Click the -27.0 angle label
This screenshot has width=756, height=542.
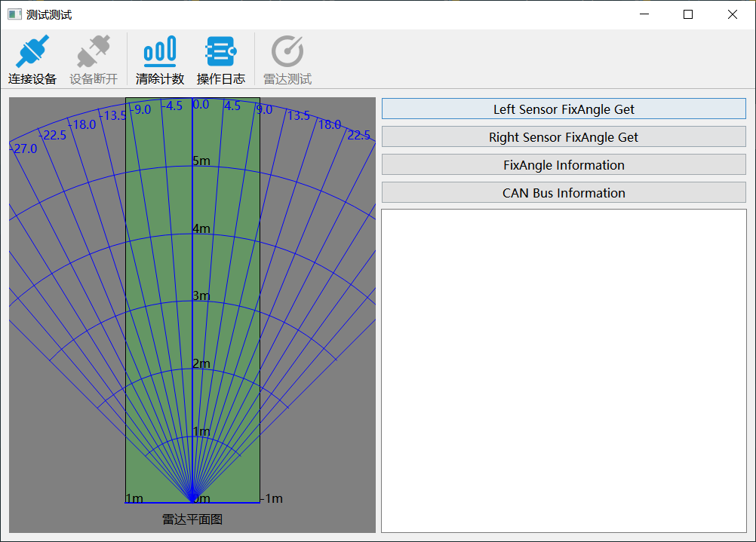23,149
